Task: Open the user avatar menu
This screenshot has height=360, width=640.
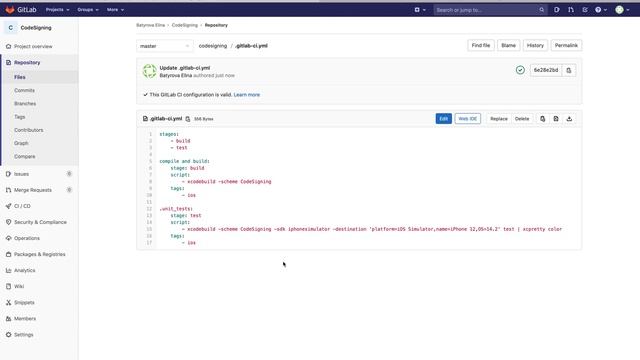Action: point(622,10)
